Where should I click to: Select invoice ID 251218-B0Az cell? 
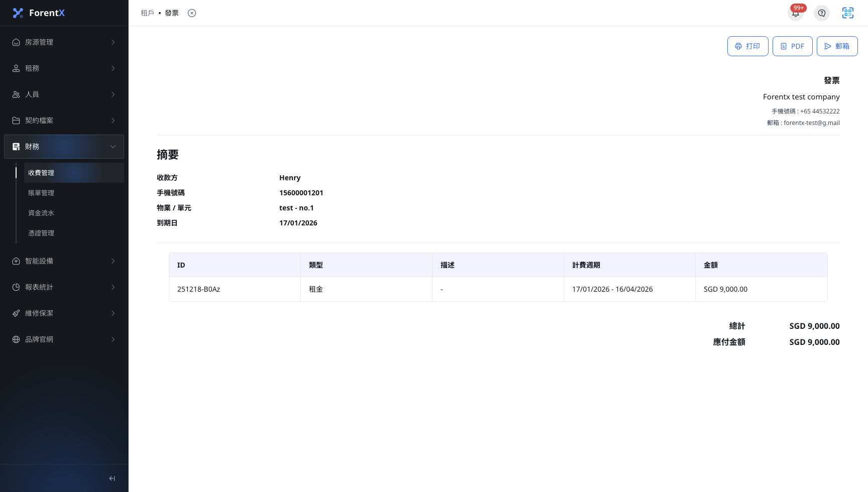coord(235,289)
